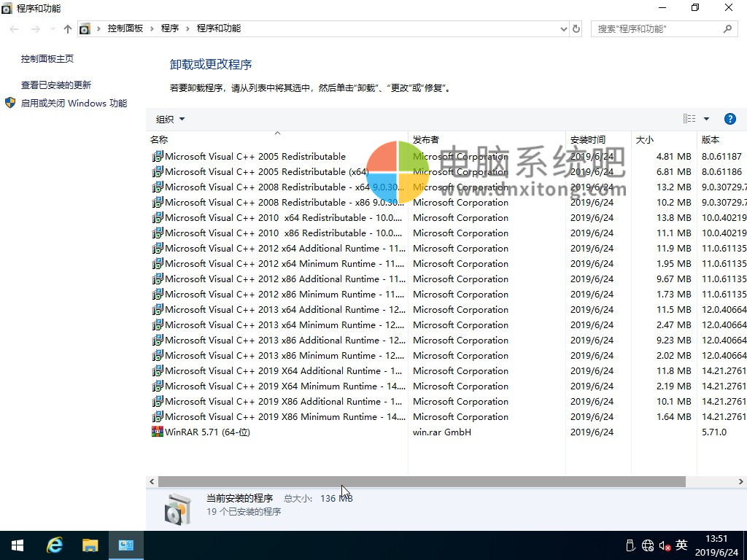Click the Control Panel icon in address bar
Screen dimensions: 747x560
click(85, 29)
